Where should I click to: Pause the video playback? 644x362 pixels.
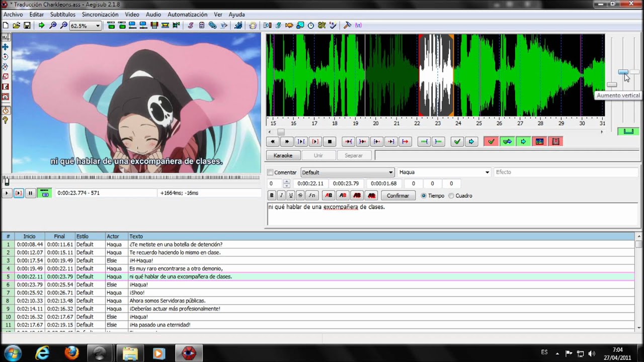tap(30, 193)
